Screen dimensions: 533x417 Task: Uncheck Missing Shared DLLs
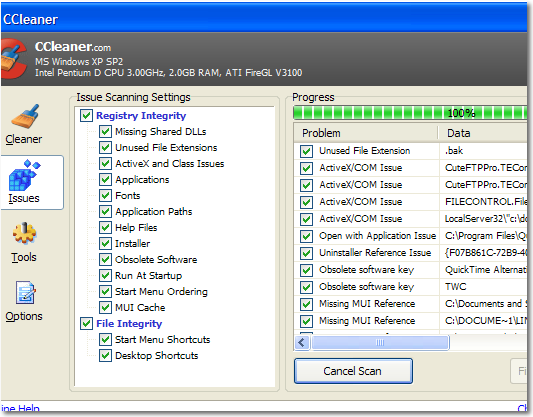[x=105, y=132]
